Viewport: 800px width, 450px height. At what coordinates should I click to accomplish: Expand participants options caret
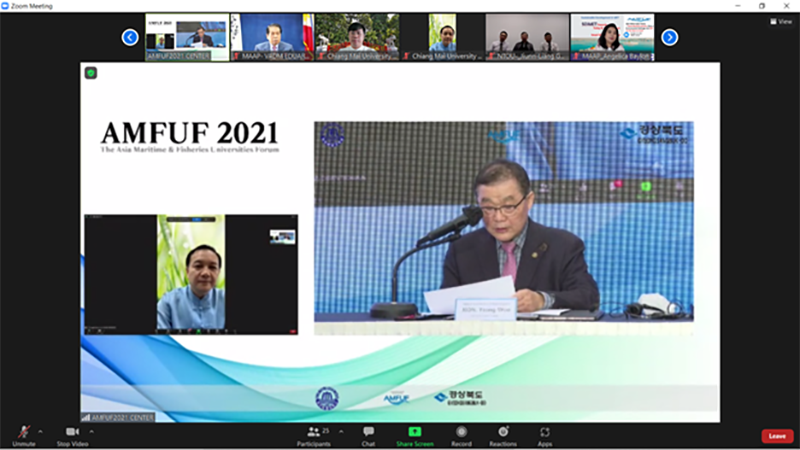coord(341,432)
